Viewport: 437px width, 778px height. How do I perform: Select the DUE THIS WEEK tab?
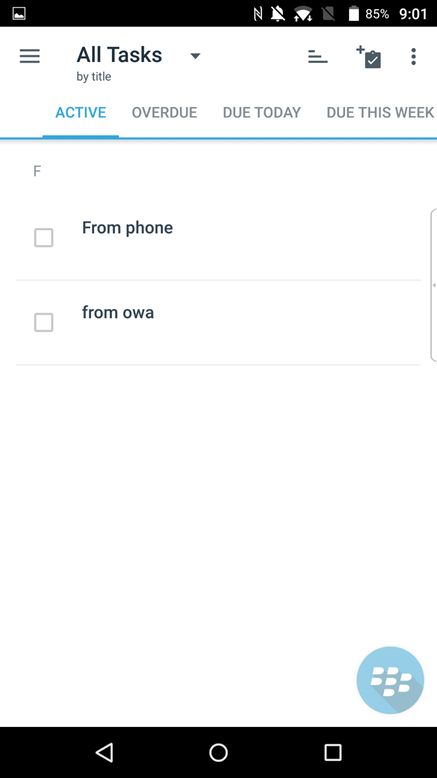(380, 113)
